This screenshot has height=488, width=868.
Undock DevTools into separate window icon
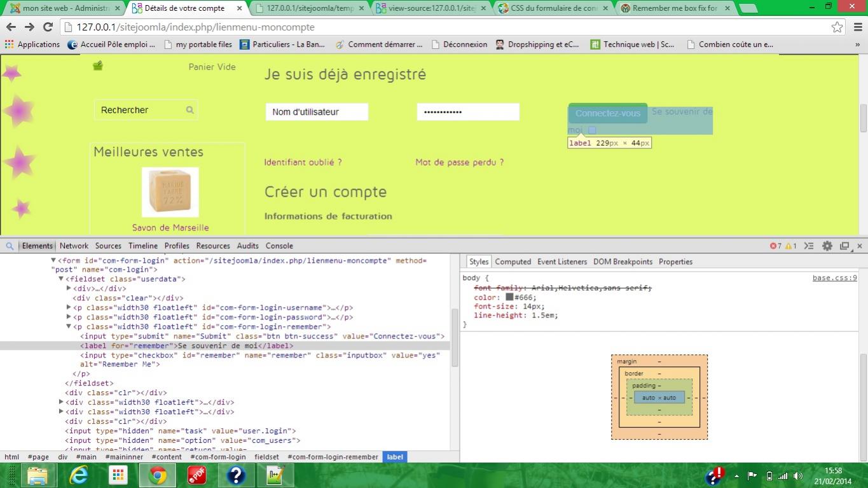844,246
